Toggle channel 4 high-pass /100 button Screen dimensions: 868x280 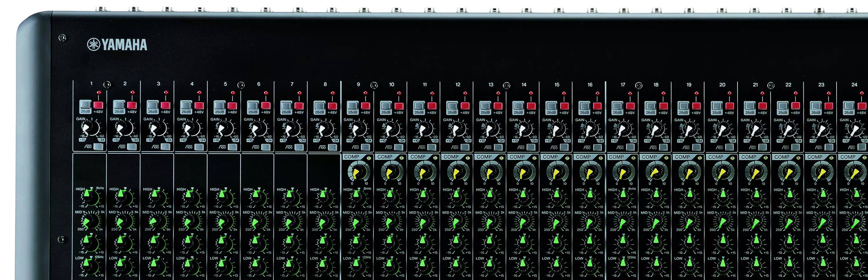click(199, 147)
